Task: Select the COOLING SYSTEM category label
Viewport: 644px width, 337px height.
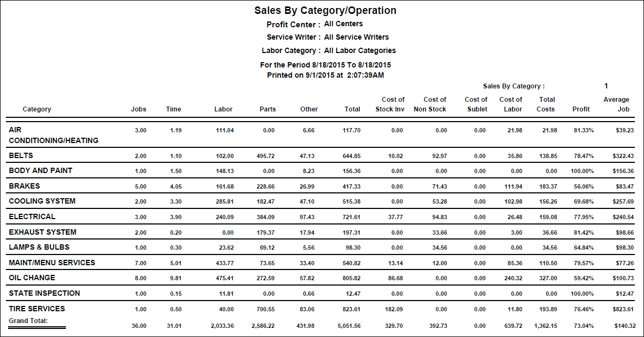Action: 42,201
